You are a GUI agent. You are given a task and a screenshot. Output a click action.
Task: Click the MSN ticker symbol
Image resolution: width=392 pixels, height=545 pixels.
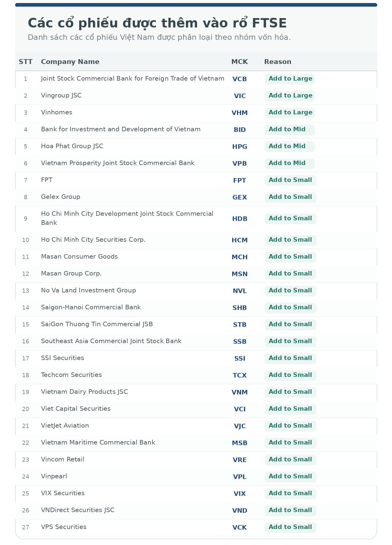[240, 274]
